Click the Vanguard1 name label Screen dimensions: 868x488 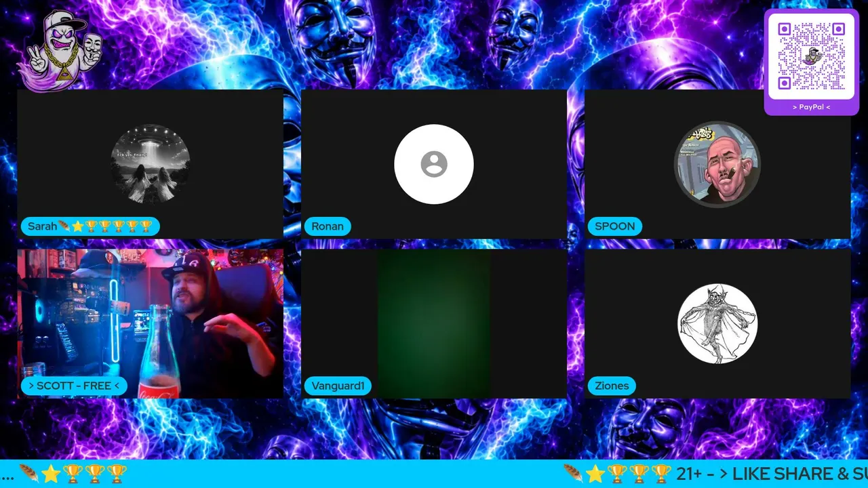(338, 386)
